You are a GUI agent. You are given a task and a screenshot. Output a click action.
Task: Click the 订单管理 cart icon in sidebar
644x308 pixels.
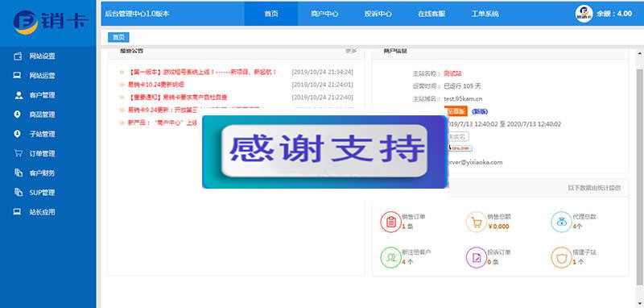(18, 153)
